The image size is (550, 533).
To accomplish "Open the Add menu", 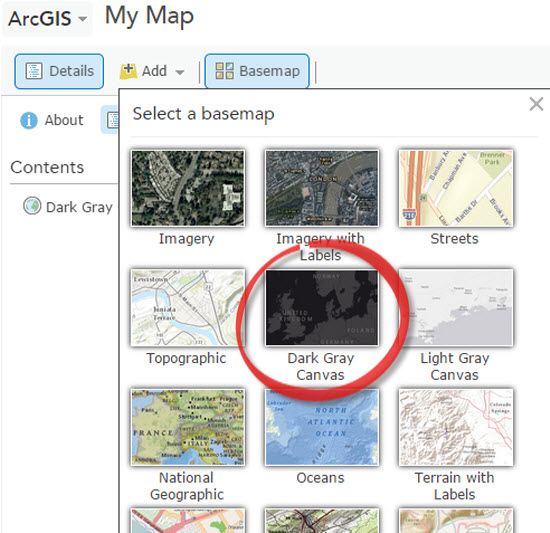I will coord(153,71).
